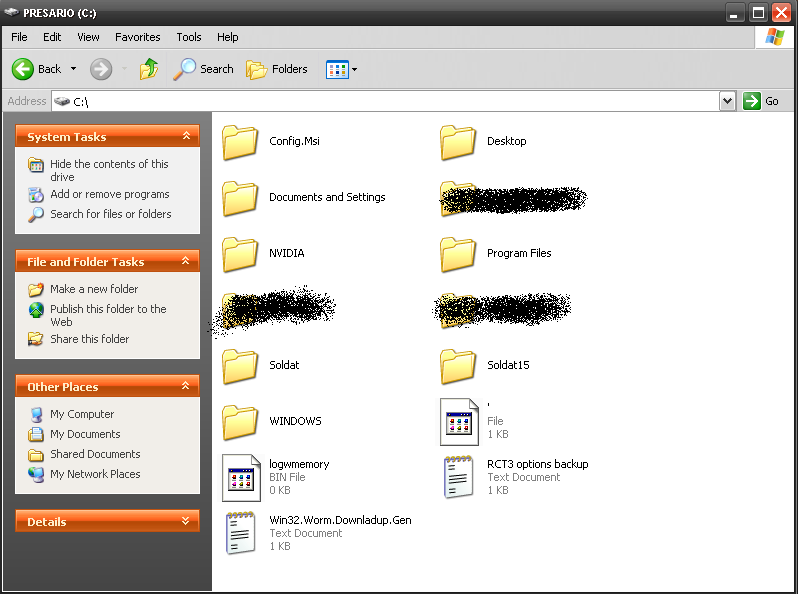Click the Add or remove programs icon
This screenshot has height=594, width=798.
click(x=36, y=195)
